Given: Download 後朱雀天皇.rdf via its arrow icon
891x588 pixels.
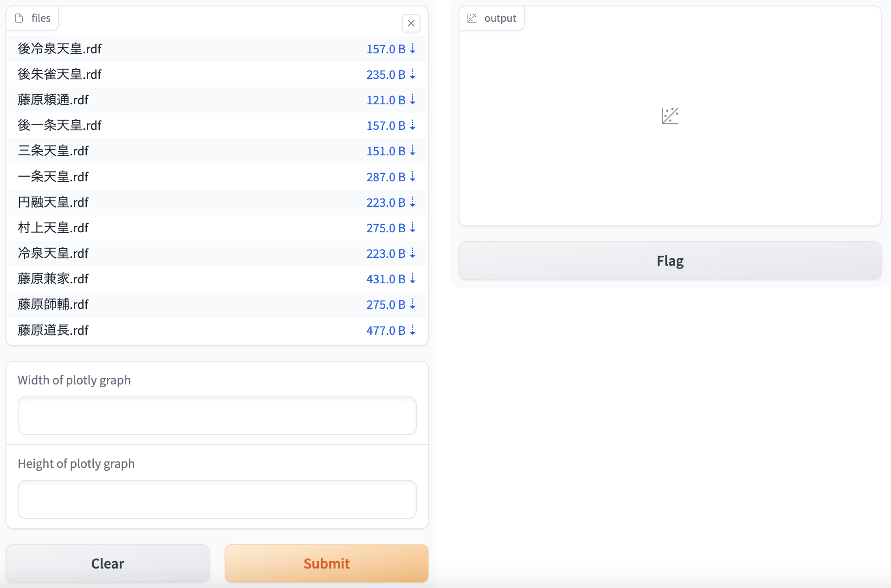Looking at the screenshot, I should 413,74.
